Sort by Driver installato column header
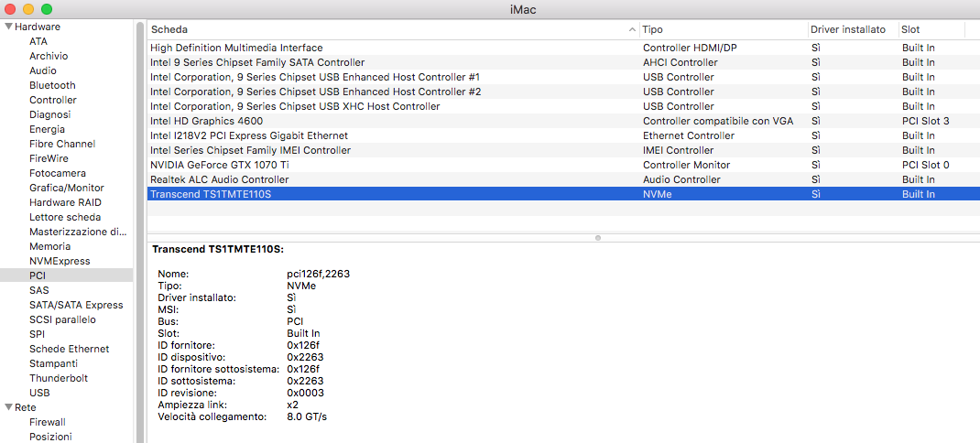Image resolution: width=980 pixels, height=443 pixels. click(847, 29)
